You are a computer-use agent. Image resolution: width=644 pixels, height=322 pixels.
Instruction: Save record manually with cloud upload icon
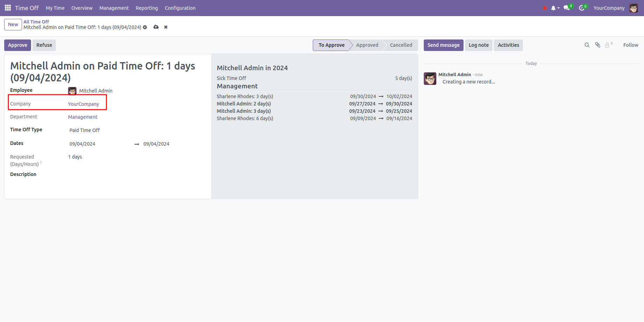pos(156,27)
